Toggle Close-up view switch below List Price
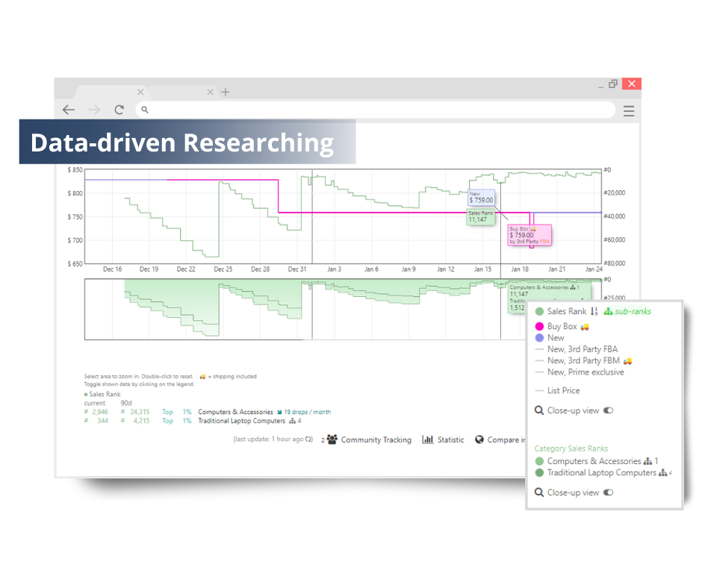This screenshot has height=588, width=702. coord(609,410)
